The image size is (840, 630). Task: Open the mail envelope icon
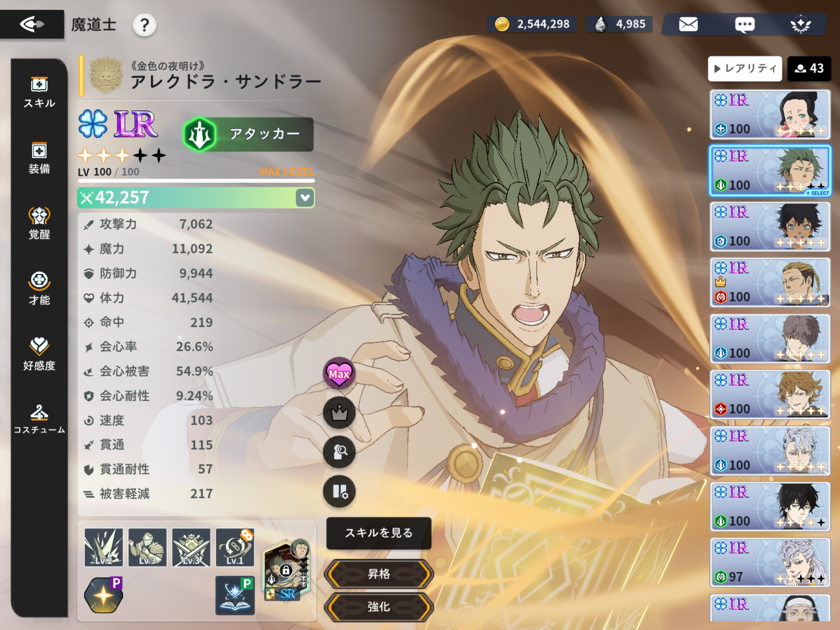688,24
